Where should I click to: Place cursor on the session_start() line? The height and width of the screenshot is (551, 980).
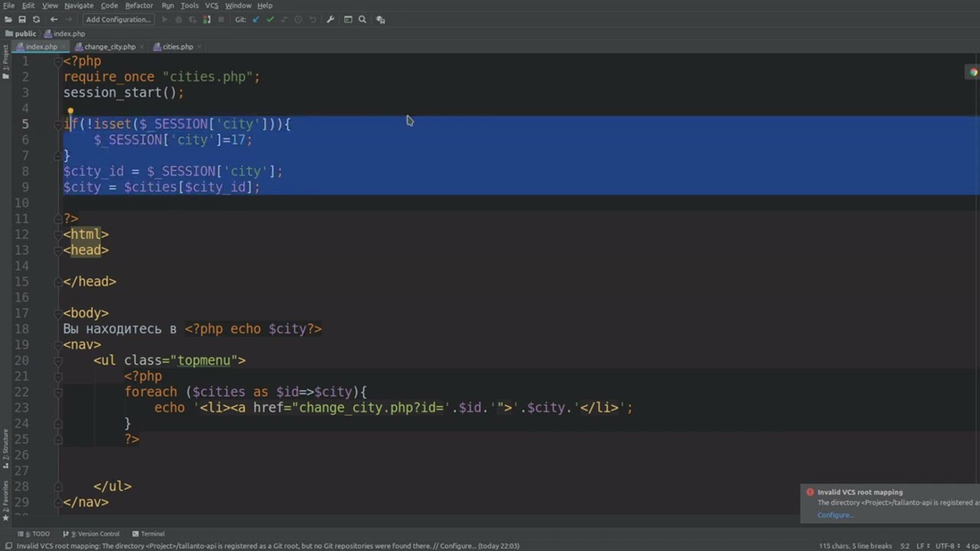click(123, 93)
